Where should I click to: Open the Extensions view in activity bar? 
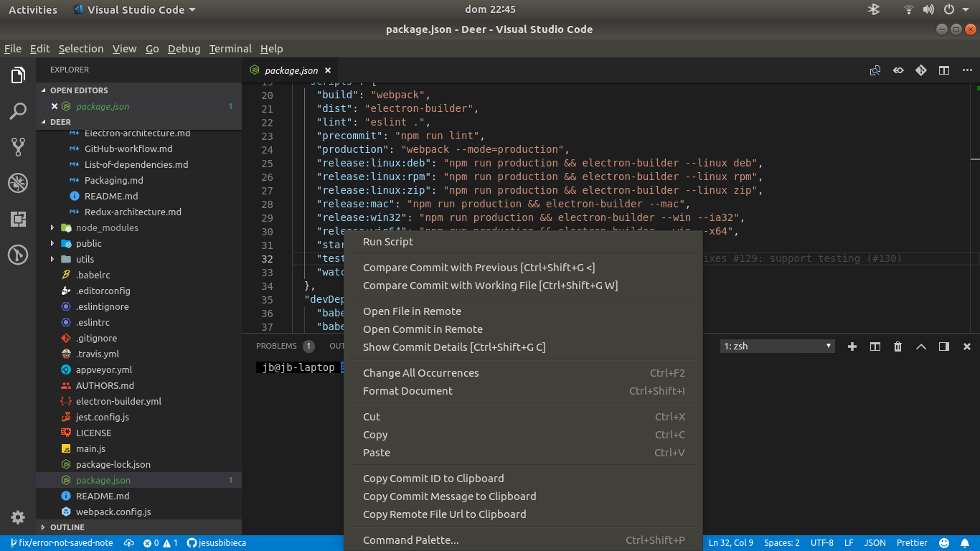click(18, 219)
